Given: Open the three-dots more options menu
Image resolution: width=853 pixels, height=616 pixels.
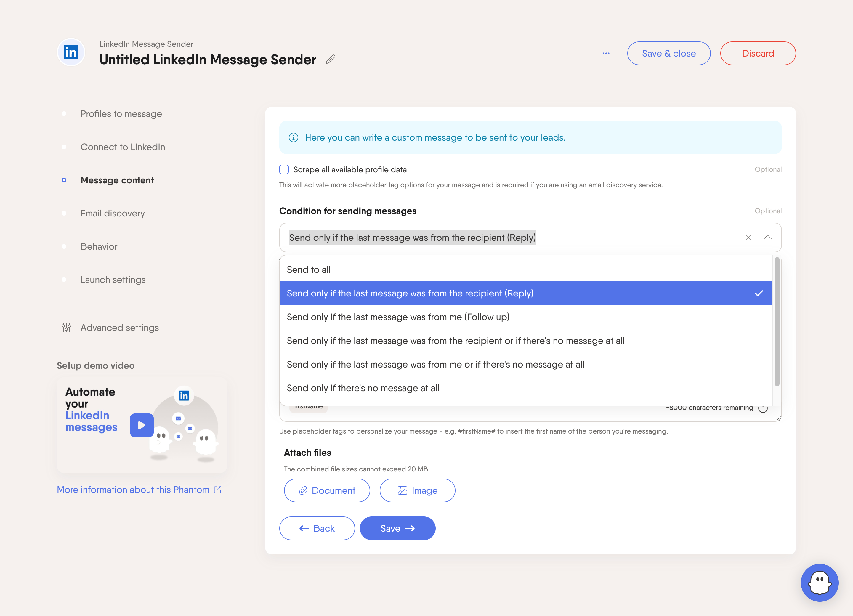Looking at the screenshot, I should tap(606, 53).
